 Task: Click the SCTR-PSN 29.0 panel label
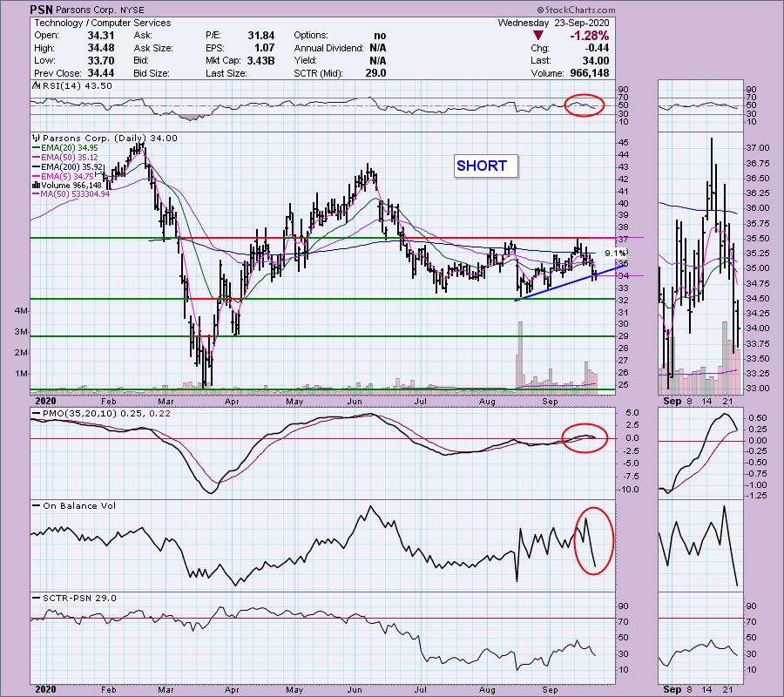pos(79,598)
